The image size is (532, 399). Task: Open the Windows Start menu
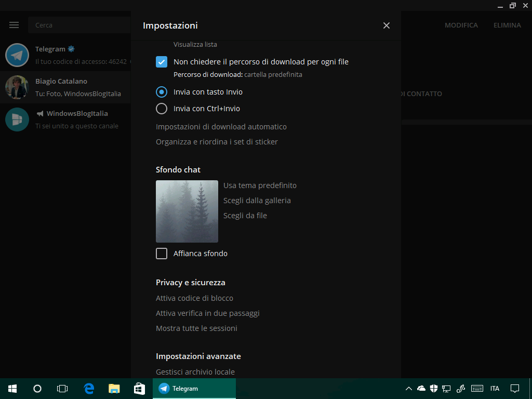point(12,389)
